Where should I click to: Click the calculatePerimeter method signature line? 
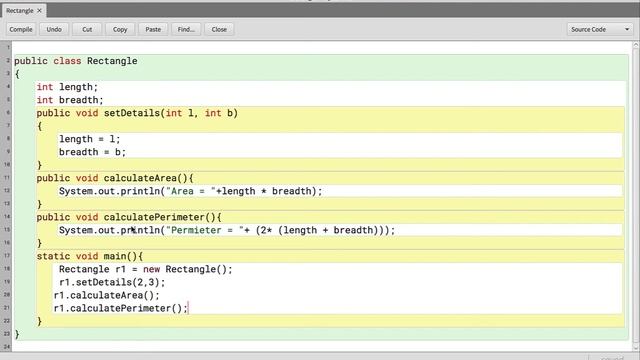[x=129, y=217]
